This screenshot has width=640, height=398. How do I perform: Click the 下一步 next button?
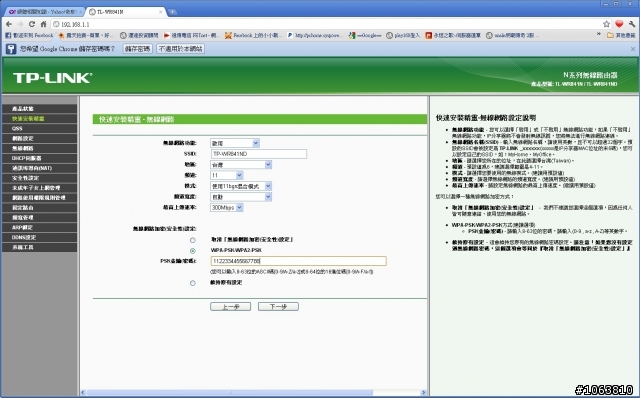pyautogui.click(x=278, y=307)
